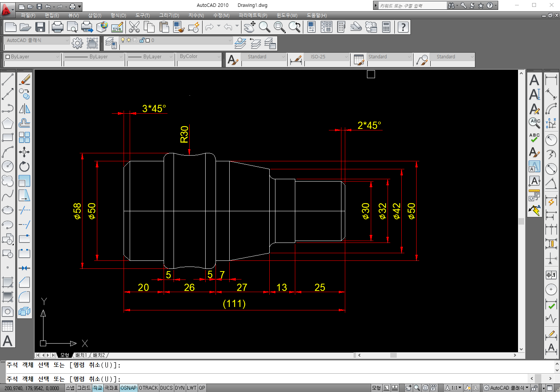Toggle the 직교 ortho mode
The width and height of the screenshot is (560, 392).
98,388
